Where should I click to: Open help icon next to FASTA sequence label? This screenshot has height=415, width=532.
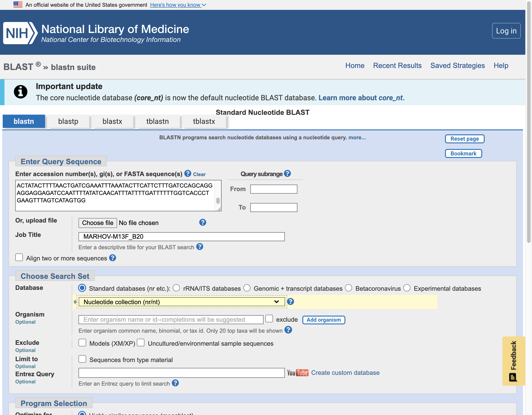pos(188,173)
